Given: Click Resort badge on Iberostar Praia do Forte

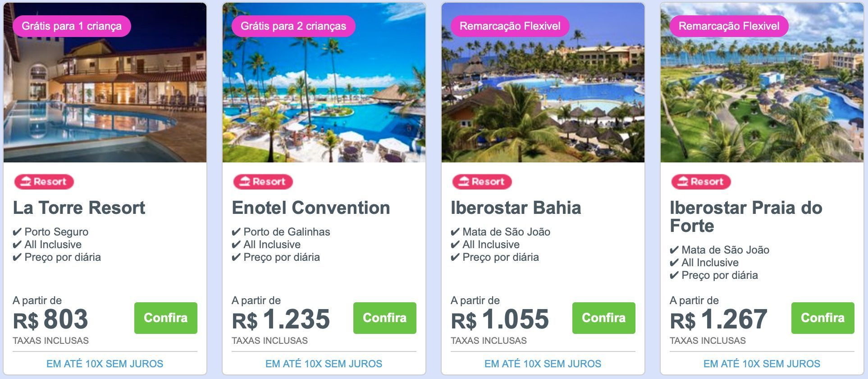Looking at the screenshot, I should tap(701, 182).
